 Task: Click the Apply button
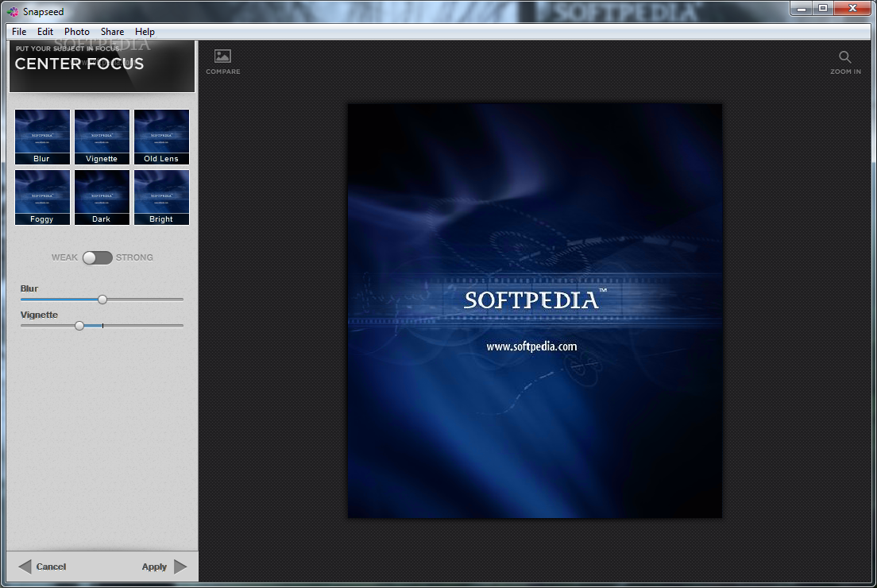pyautogui.click(x=164, y=567)
